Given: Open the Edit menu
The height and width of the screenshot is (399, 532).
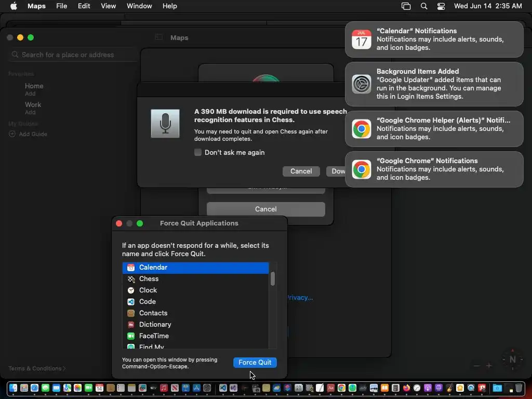Looking at the screenshot, I should coord(84,6).
